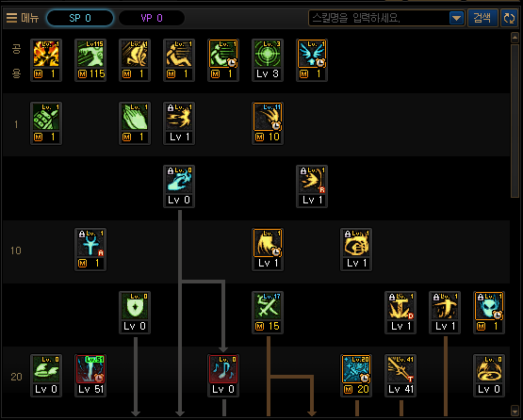The height and width of the screenshot is (420, 523).
Task: Click the blue wings skill icon
Action: pyautogui.click(x=312, y=54)
